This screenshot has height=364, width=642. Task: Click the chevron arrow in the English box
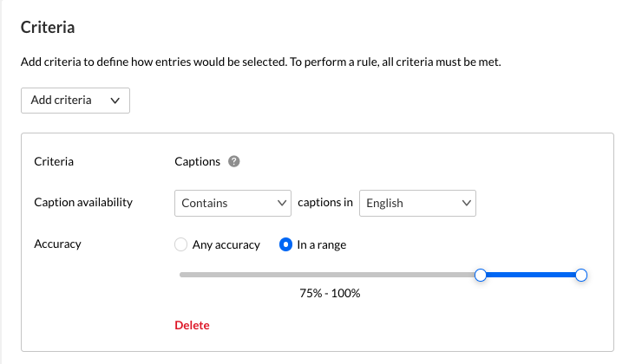(x=467, y=203)
